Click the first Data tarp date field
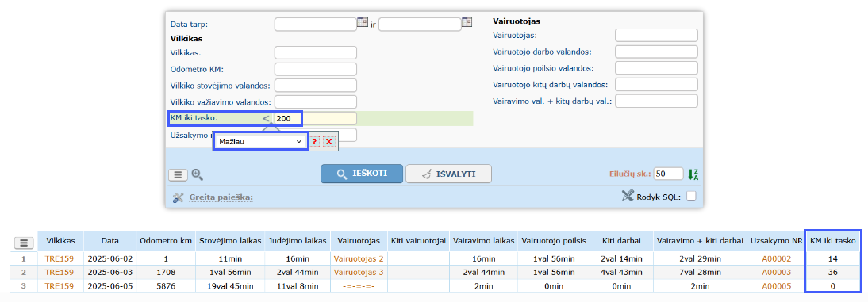868x302 pixels. 316,24
